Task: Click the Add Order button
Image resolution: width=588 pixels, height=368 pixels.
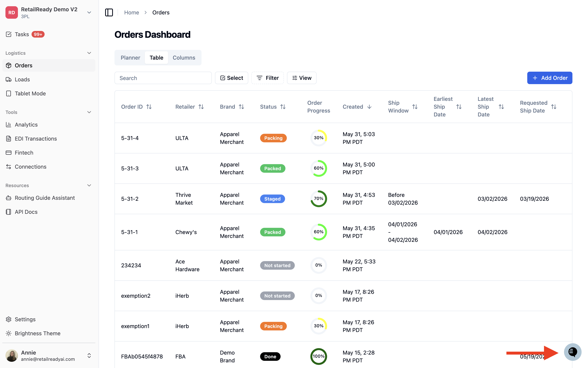Action: [549, 78]
